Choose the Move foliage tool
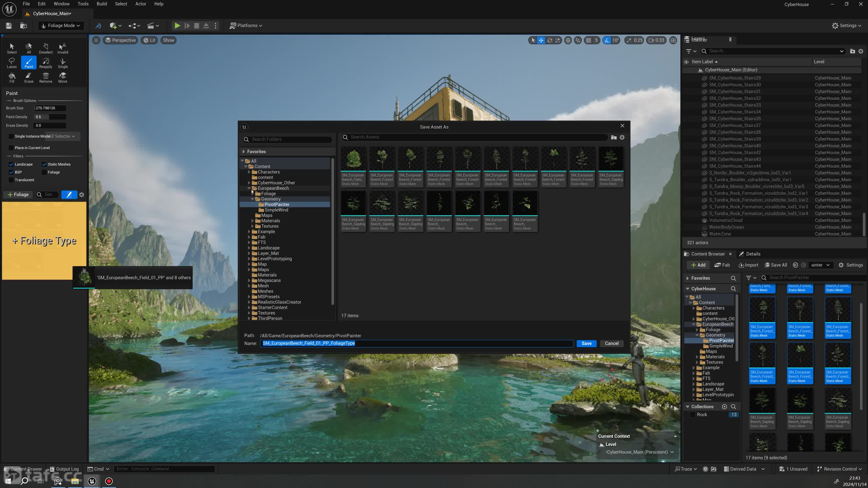 pyautogui.click(x=63, y=78)
